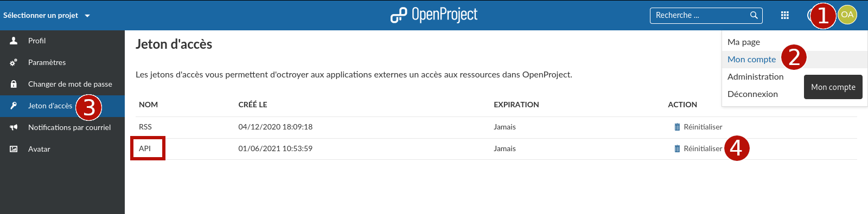The width and height of the screenshot is (868, 214).
Task: Click the trash icon in the RSS row
Action: pyautogui.click(x=677, y=127)
